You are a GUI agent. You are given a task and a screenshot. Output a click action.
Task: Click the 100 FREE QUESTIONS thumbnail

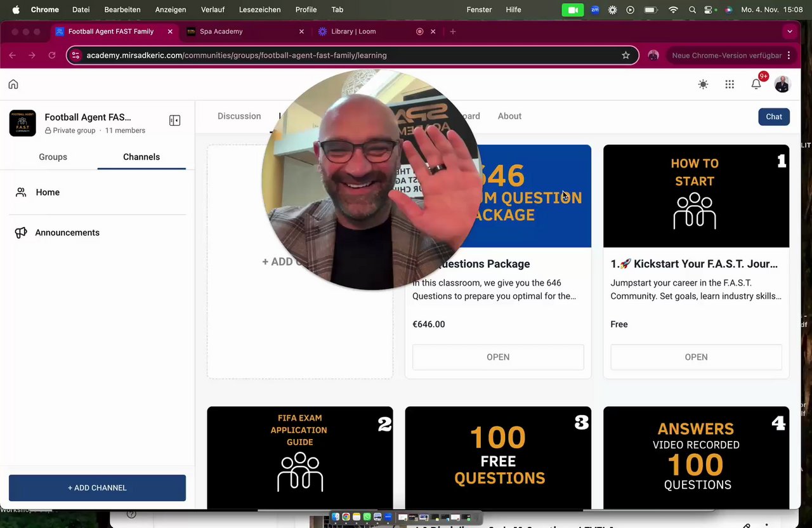[498, 457]
